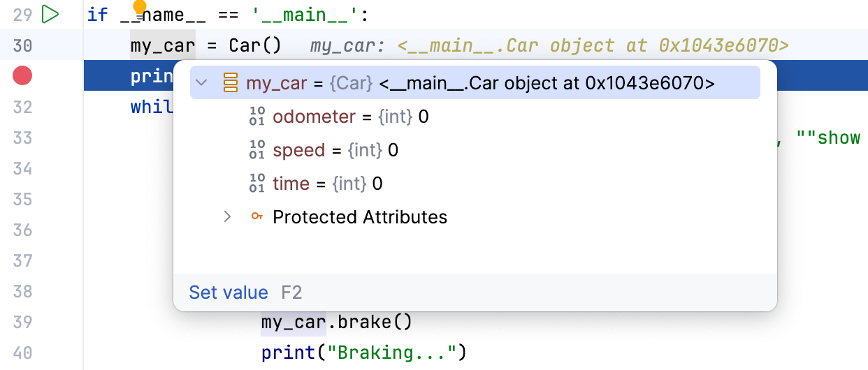The image size is (868, 370).
Task: Click the my_car object type icon
Action: click(x=230, y=83)
